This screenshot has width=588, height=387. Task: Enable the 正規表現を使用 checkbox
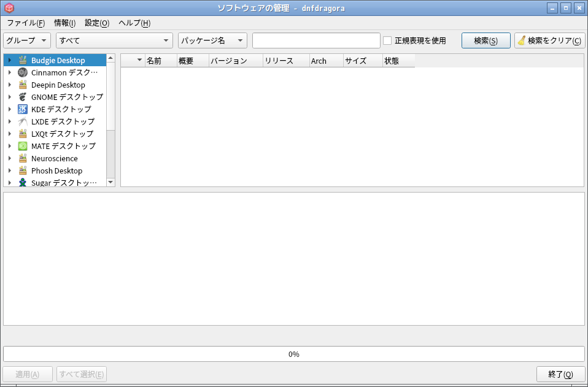[x=387, y=40]
